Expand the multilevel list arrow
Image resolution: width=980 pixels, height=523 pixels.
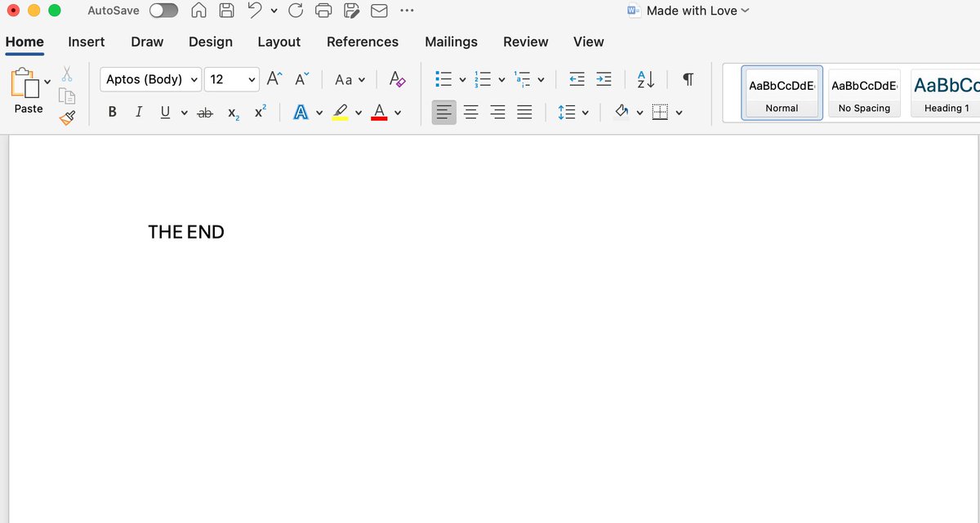(541, 80)
